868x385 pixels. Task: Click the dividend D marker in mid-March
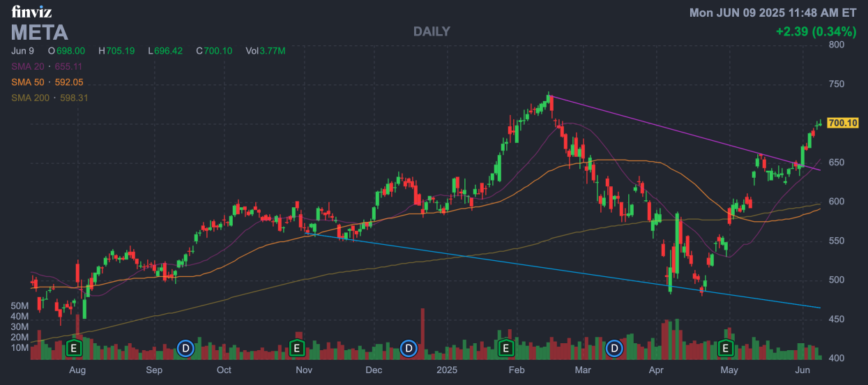(x=615, y=347)
